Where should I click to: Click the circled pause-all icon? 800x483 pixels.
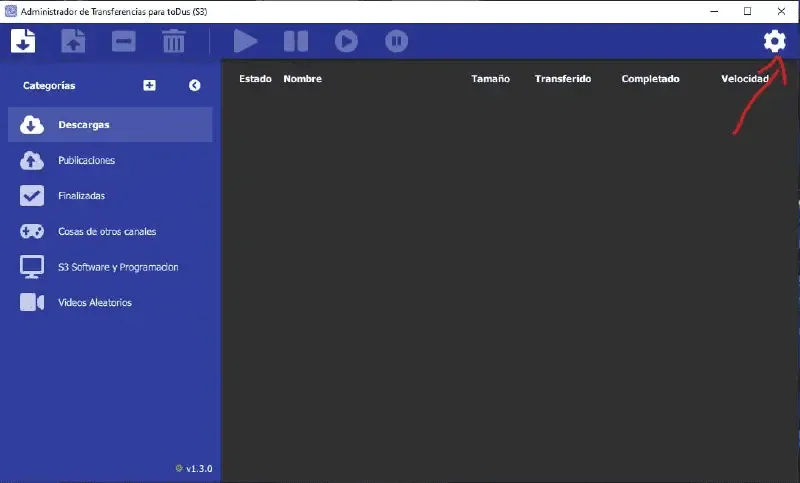pos(396,41)
